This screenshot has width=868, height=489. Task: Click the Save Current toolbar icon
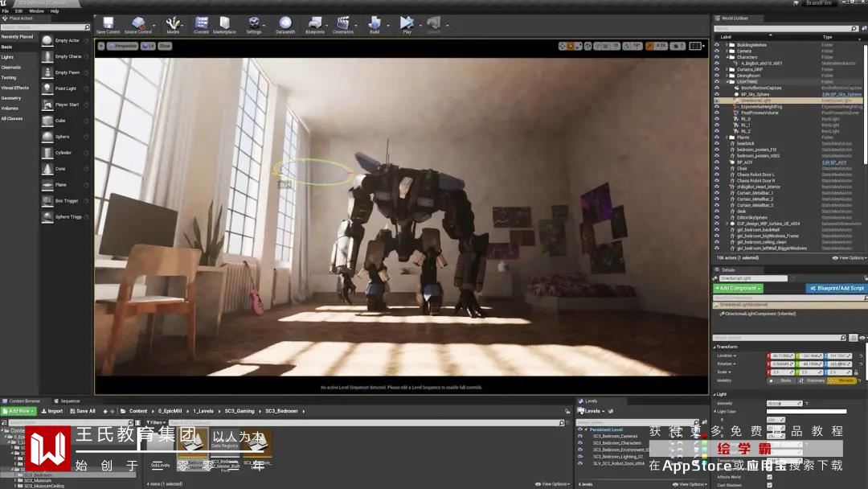(108, 24)
